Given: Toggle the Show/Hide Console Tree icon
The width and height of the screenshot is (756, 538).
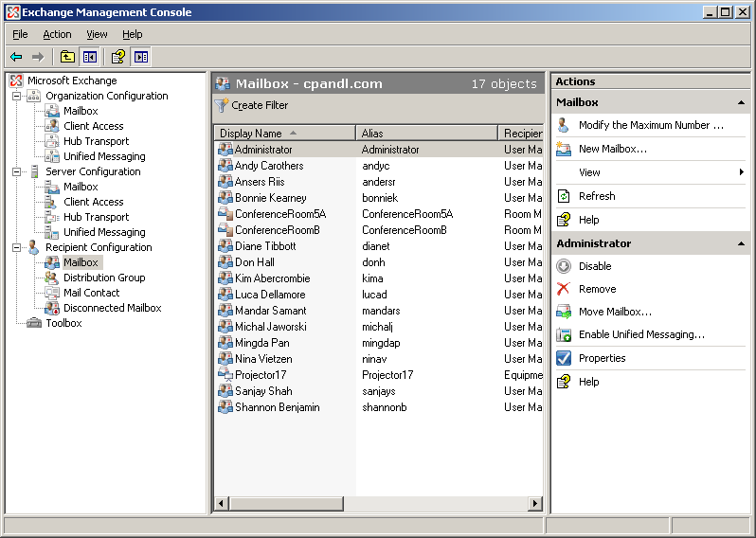Looking at the screenshot, I should click(x=90, y=57).
